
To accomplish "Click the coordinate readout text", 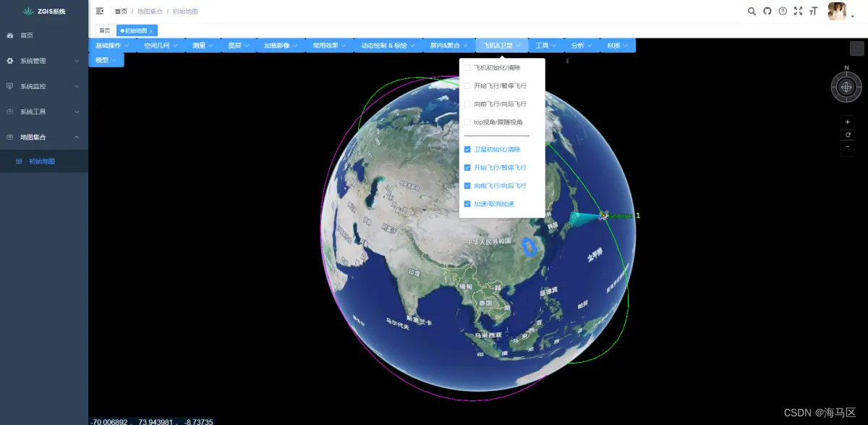I will coord(152,421).
